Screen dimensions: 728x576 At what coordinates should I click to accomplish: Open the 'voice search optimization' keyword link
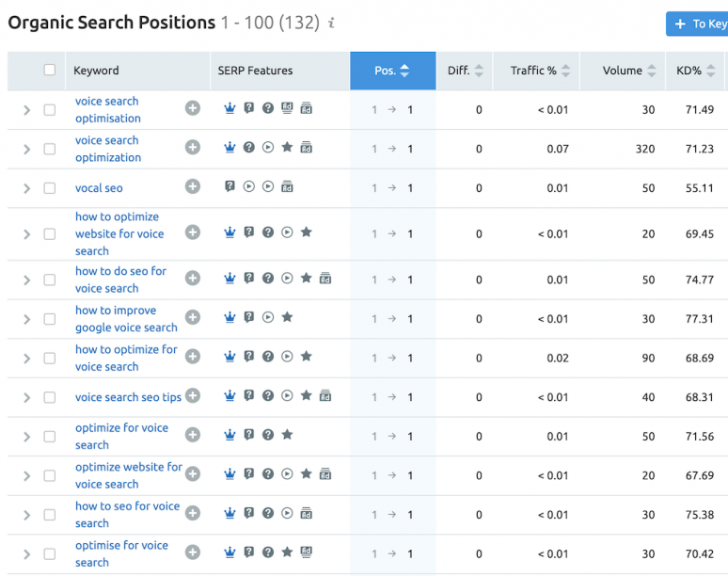[108, 149]
